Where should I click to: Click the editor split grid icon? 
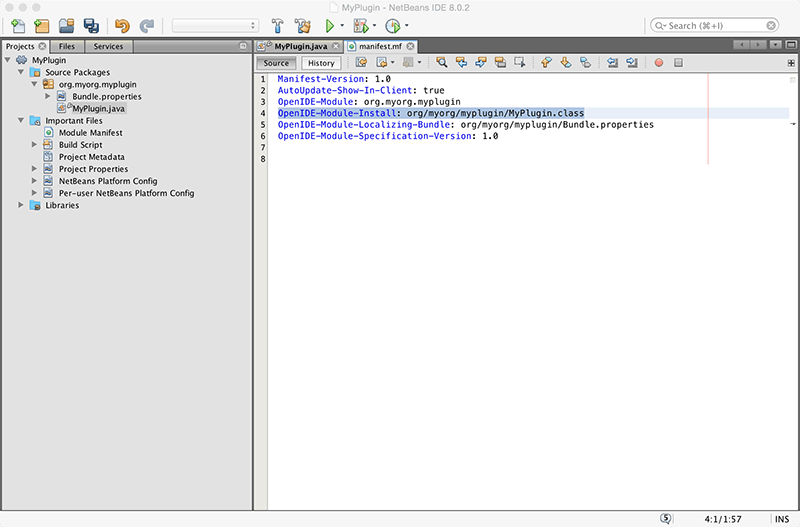[x=791, y=63]
